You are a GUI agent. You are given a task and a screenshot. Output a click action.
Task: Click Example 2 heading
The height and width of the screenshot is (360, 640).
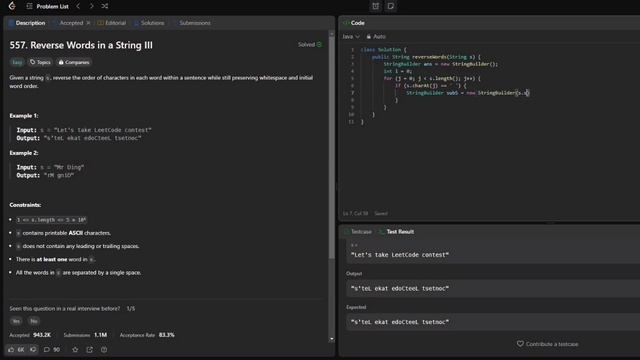pyautogui.click(x=24, y=153)
